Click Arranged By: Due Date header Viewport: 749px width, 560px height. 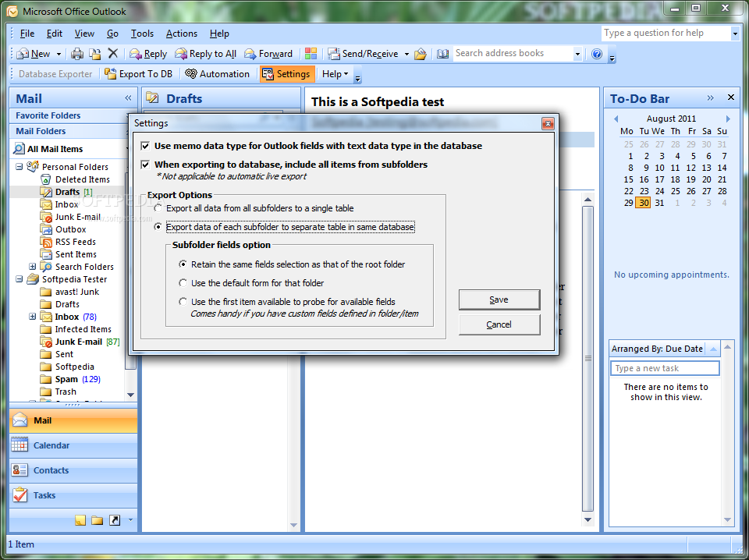click(x=658, y=349)
